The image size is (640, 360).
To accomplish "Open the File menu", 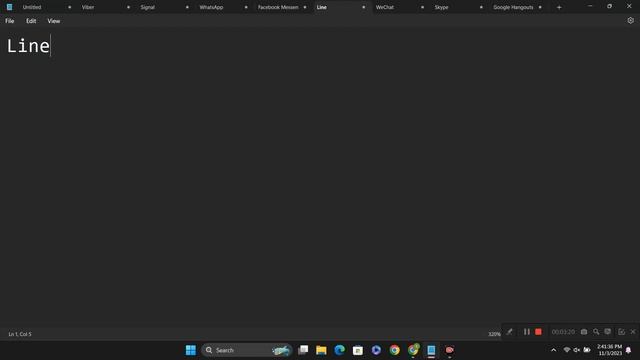I will click(x=10, y=21).
